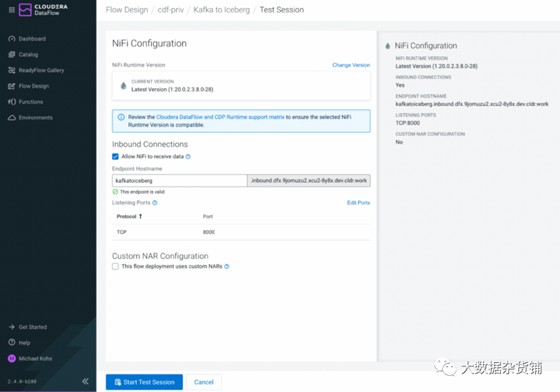560x392 pixels.
Task: Click the Change Version link
Action: click(351, 65)
